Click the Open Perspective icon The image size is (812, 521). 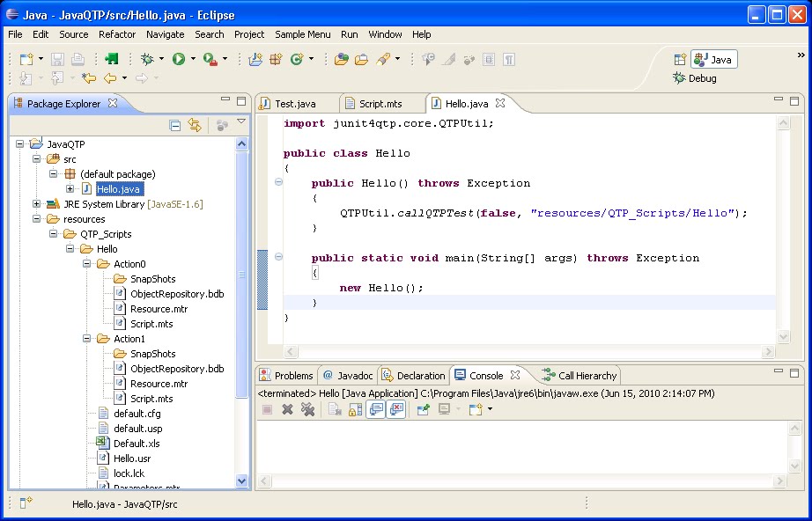click(680, 60)
